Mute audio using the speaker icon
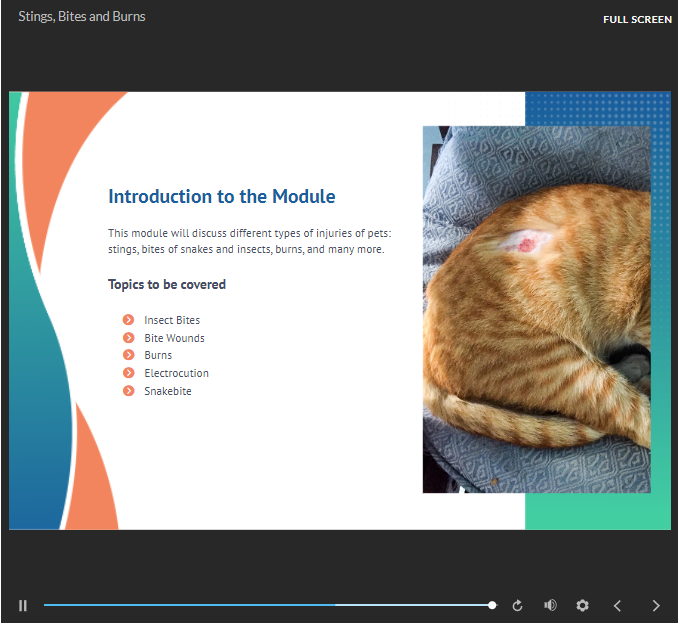Viewport: 678px width, 623px height. click(x=550, y=605)
